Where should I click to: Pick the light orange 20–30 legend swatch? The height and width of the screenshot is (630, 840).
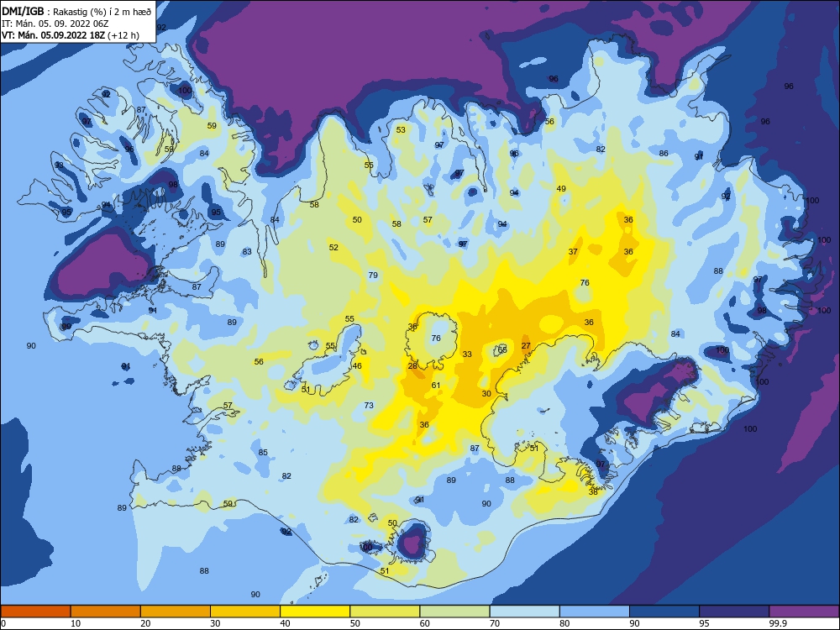(x=176, y=612)
